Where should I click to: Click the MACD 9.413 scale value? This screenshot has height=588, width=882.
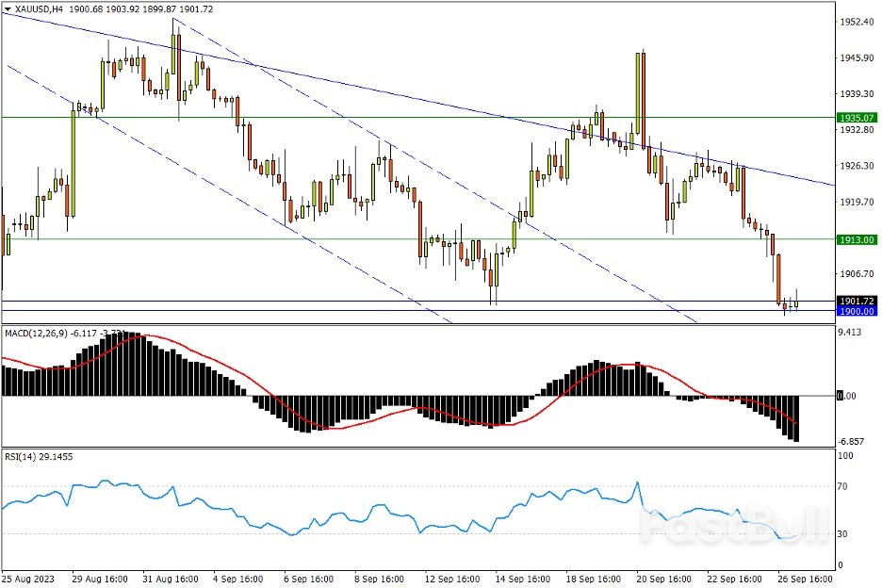(x=851, y=333)
